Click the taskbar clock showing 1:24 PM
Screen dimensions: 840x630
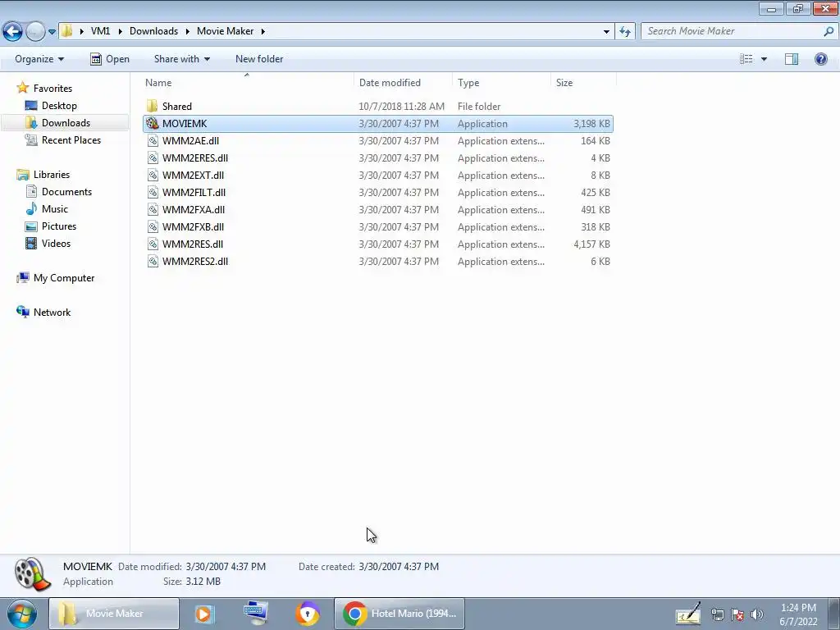798,614
